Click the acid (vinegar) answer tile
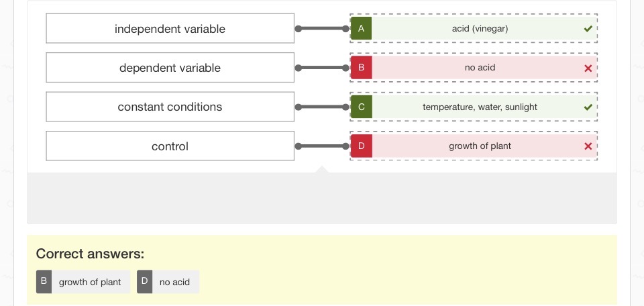Screen dimensions: 644x306 click(x=480, y=29)
